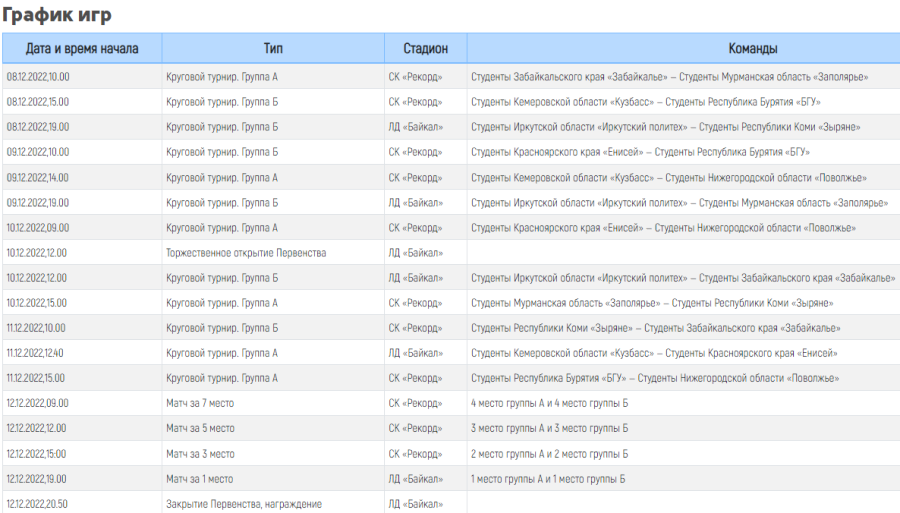The width and height of the screenshot is (900, 513).
Task: Click the «Матч за 3 место» cell
Action: [x=200, y=454]
